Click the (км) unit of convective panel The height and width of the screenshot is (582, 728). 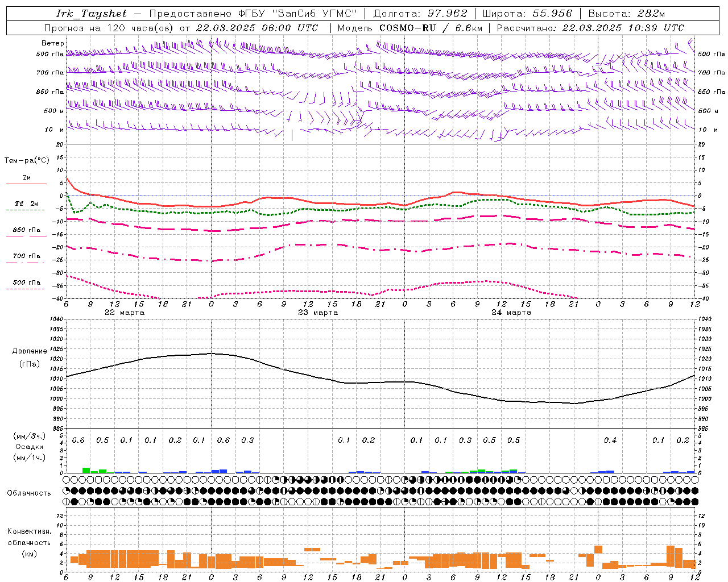pos(29,554)
